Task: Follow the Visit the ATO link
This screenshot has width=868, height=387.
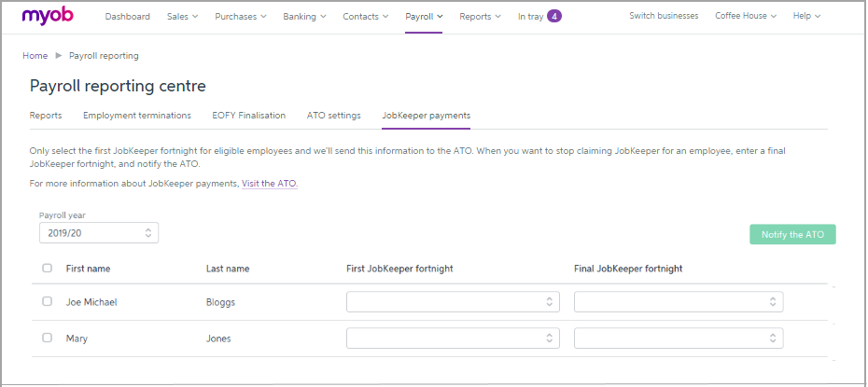Action: tap(269, 184)
